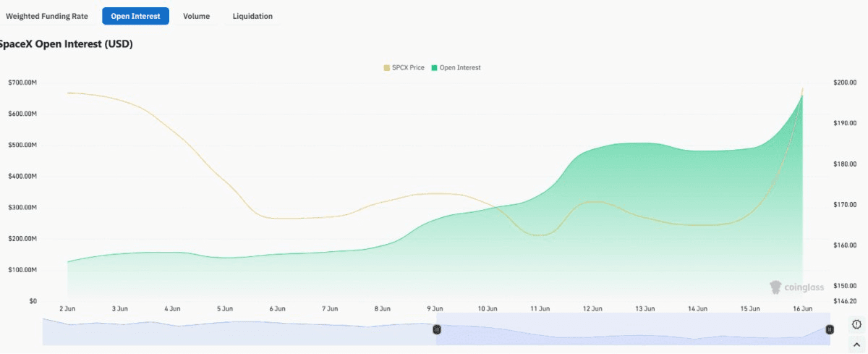Switch to the Weighted Funding Rate tab

(x=48, y=16)
